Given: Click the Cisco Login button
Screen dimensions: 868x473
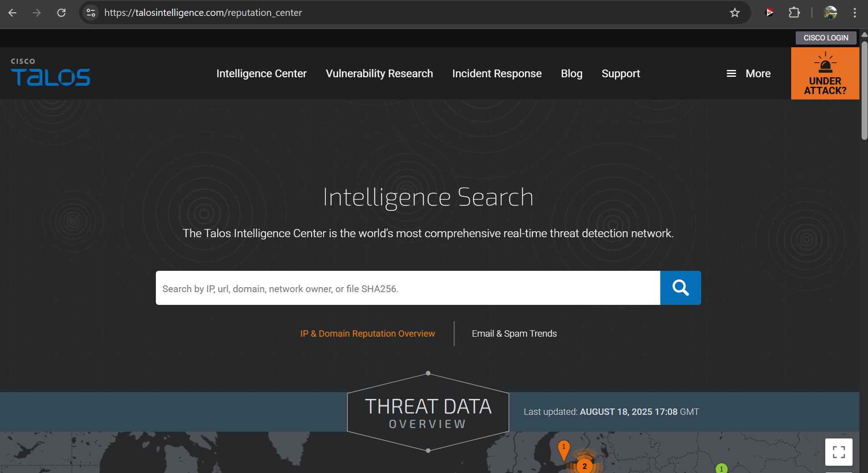Looking at the screenshot, I should click(826, 38).
